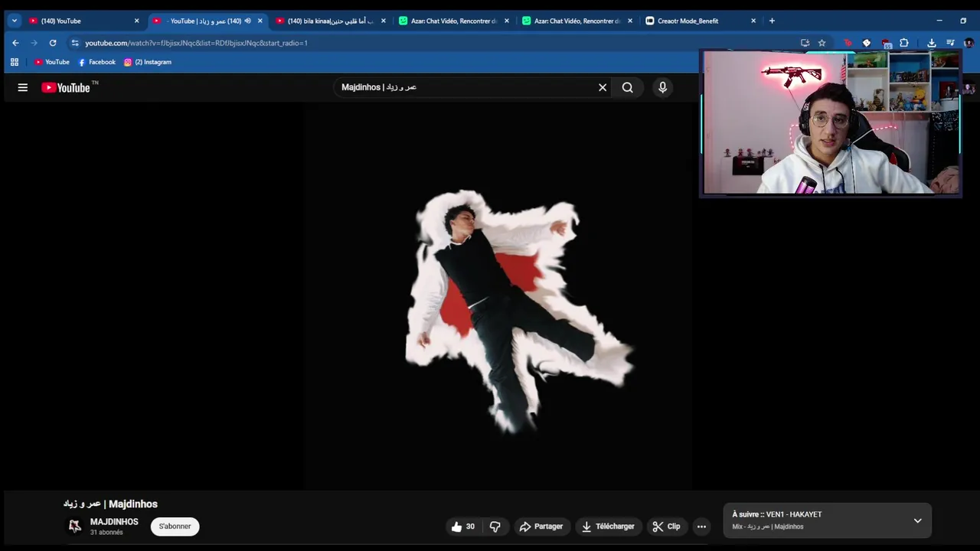Open the YouTube hamburger guide menu
980x551 pixels.
point(23,88)
